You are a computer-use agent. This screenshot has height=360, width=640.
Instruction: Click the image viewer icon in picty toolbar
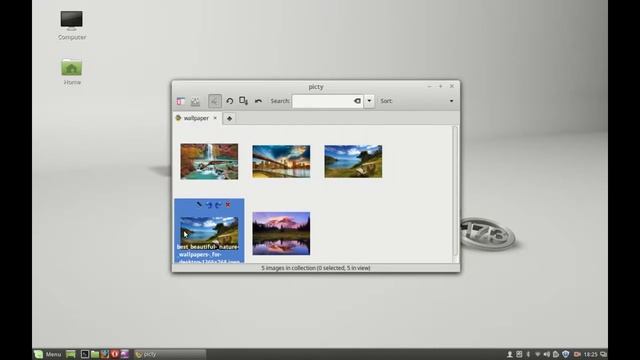(195, 101)
